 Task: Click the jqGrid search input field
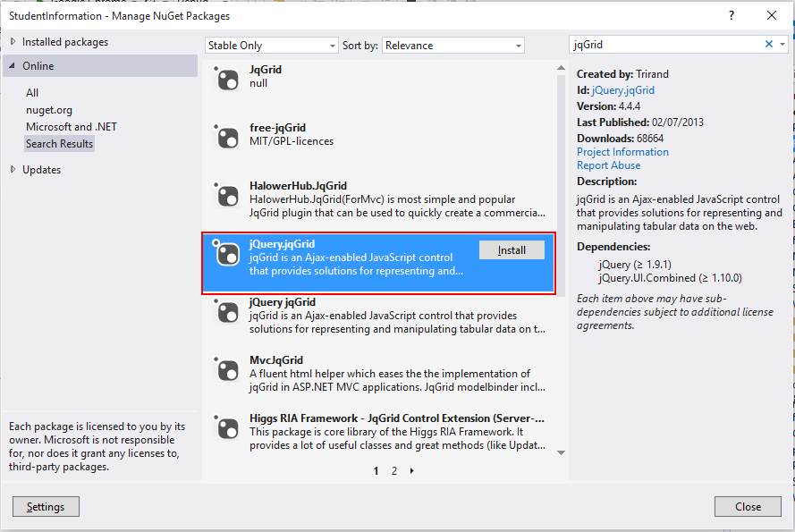[x=666, y=45]
